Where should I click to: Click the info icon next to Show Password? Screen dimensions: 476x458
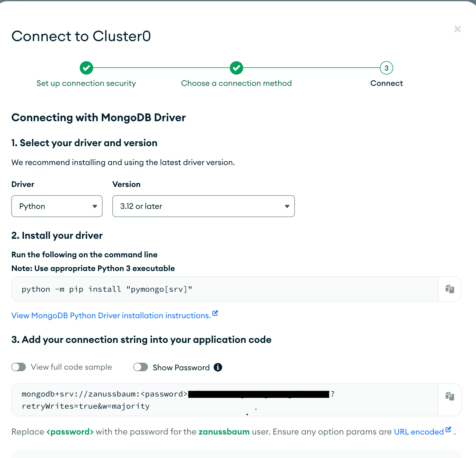pos(218,367)
